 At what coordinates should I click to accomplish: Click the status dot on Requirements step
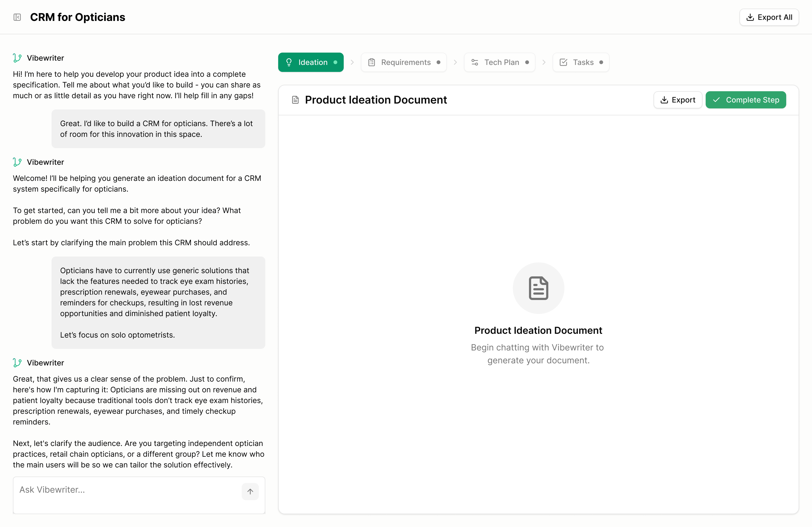pos(438,62)
